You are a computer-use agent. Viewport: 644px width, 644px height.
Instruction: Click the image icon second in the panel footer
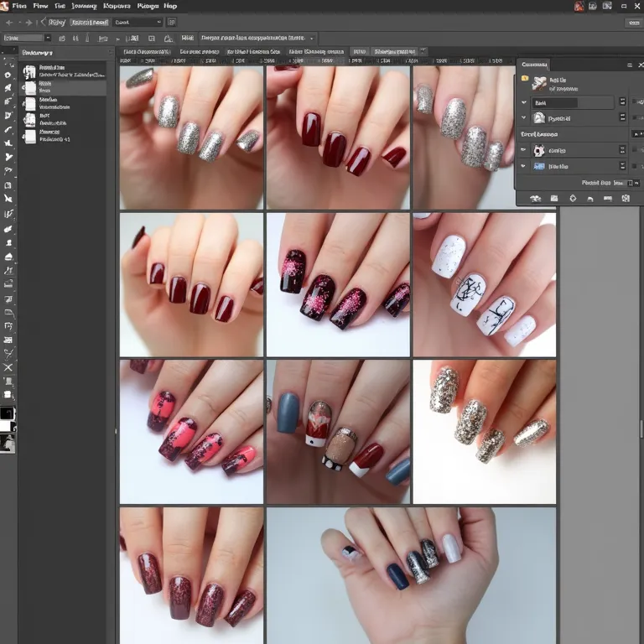[x=554, y=199]
